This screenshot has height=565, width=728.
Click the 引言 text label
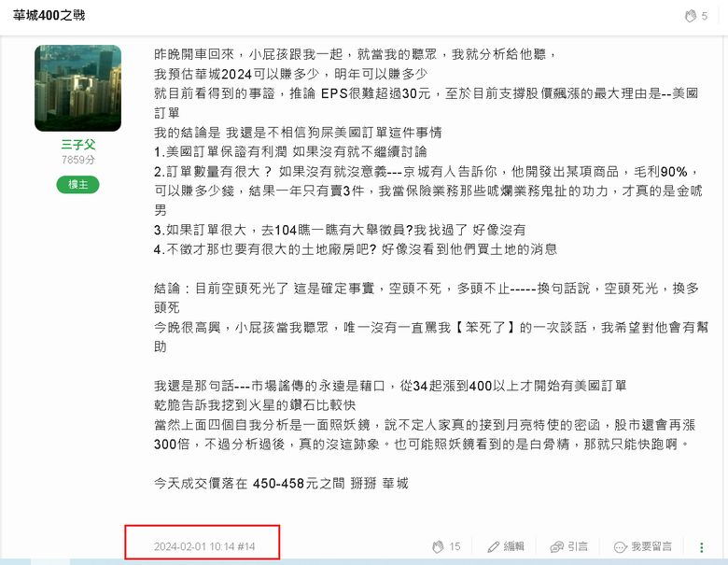tap(578, 546)
